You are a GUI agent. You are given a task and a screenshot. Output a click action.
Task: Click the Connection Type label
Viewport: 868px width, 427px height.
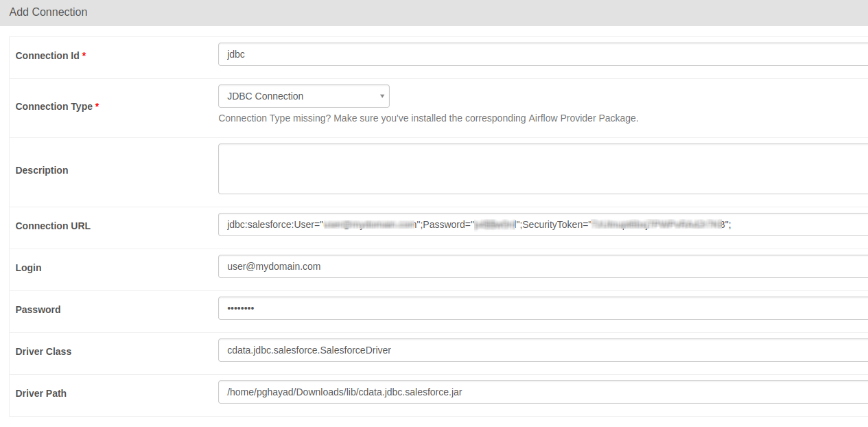(54, 106)
